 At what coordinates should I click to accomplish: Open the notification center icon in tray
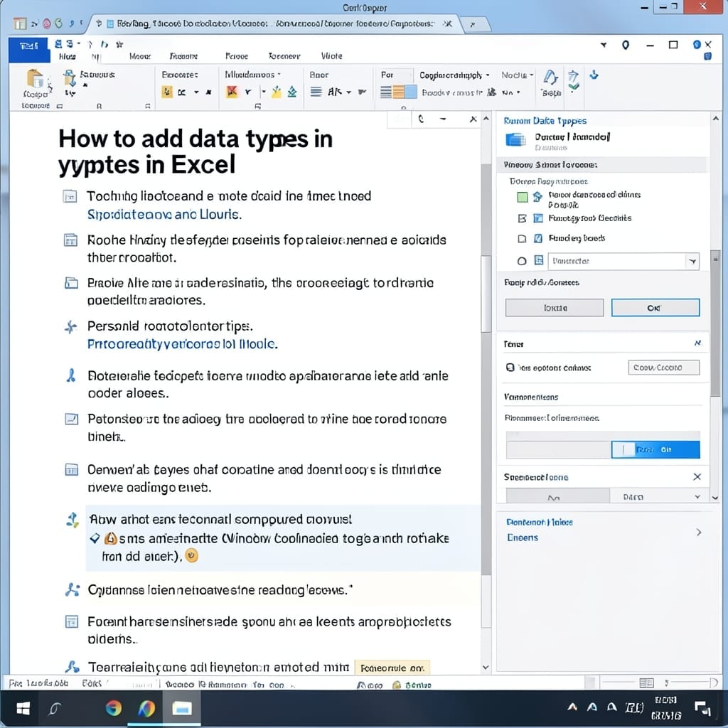pyautogui.click(x=702, y=708)
